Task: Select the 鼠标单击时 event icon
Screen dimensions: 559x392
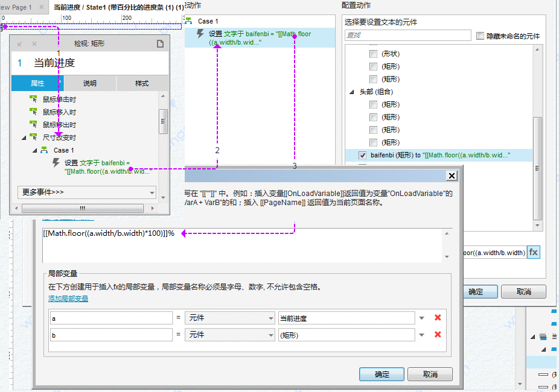Action: pyautogui.click(x=33, y=99)
